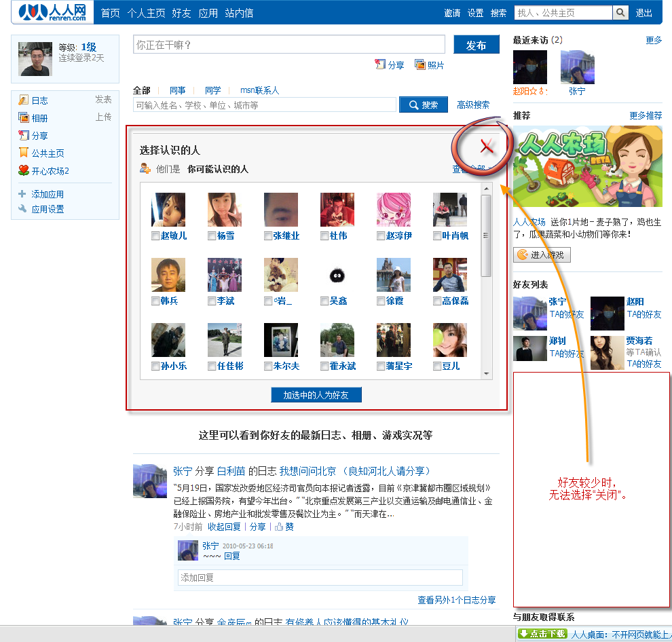Open the 相册 album icon in sidebar

coord(24,118)
